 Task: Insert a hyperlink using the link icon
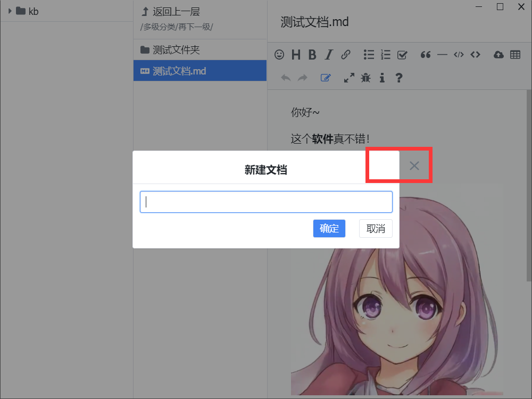346,54
